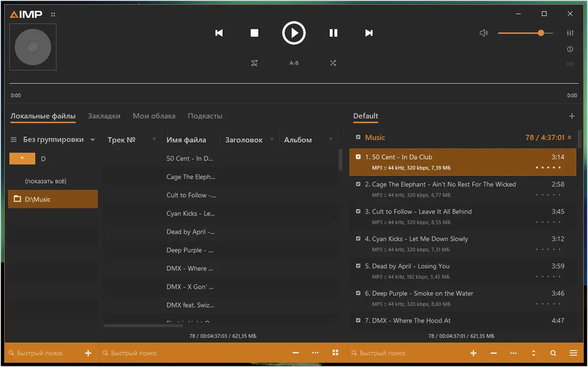Click file list Быстрый поиск field
Screen dimensions: 588x367
(x=193, y=353)
